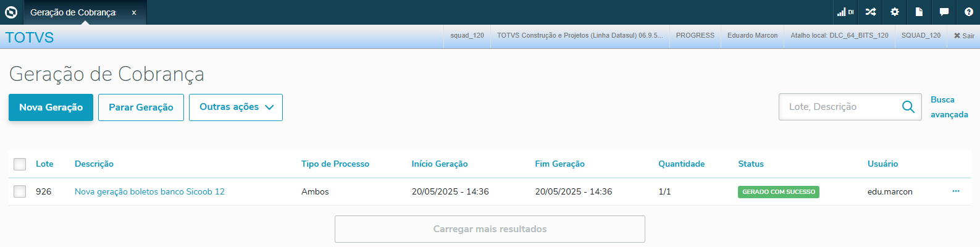
Task: Click Carregar mais resultados button
Action: (490, 229)
